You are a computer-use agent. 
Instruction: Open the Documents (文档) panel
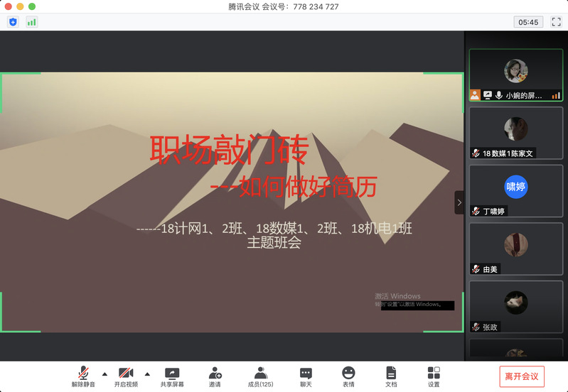coord(391,376)
